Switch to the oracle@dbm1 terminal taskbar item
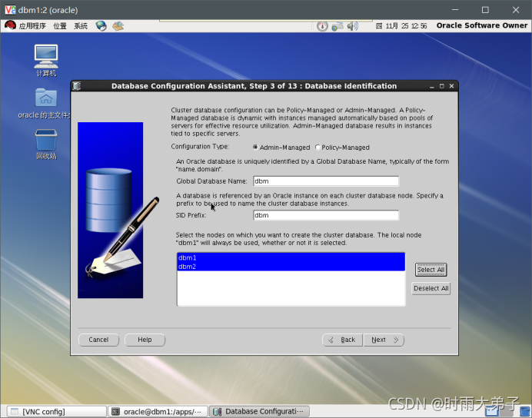The height and width of the screenshot is (418, 532). (158, 412)
